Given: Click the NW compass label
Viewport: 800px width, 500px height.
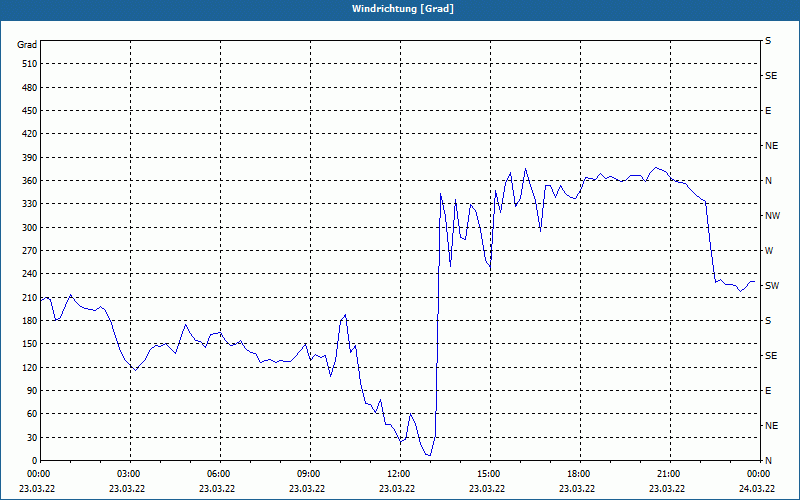Looking at the screenshot, I should 772,216.
